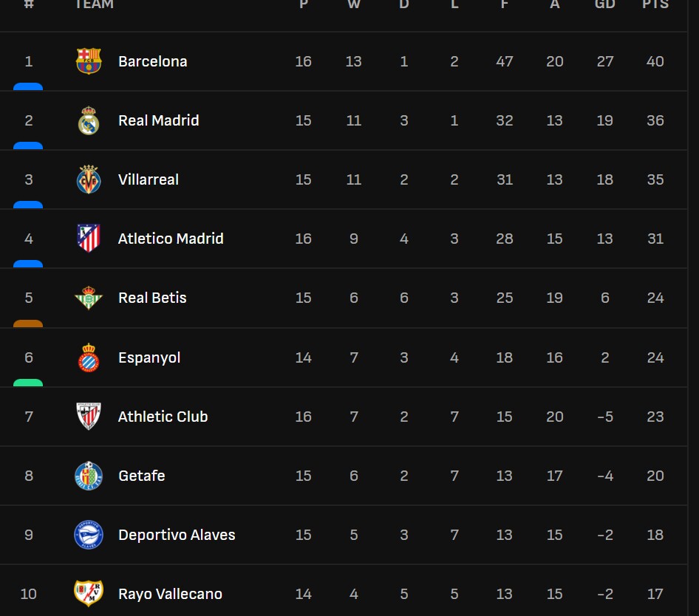Select the Villarreal team name
This screenshot has width=699, height=616.
tap(148, 179)
